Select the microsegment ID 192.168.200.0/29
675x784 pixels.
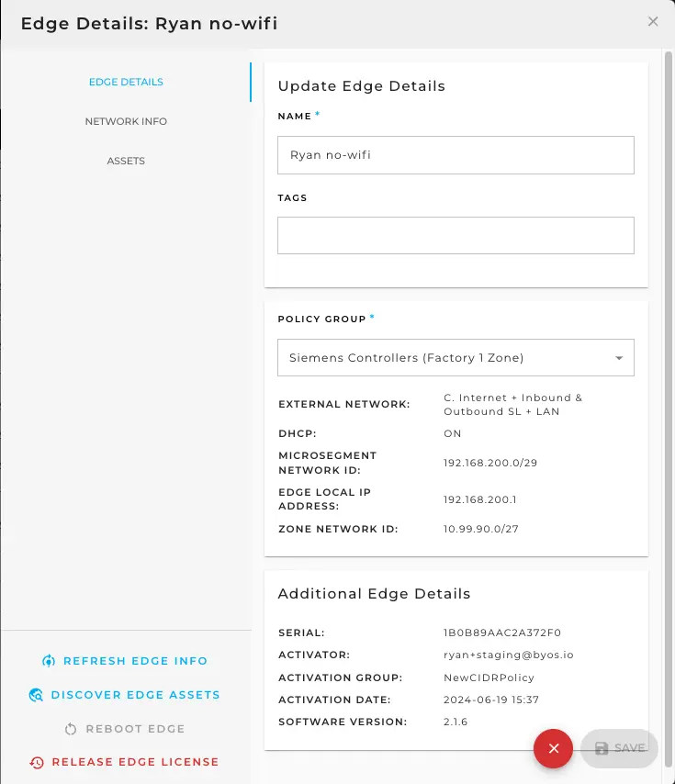click(x=490, y=463)
